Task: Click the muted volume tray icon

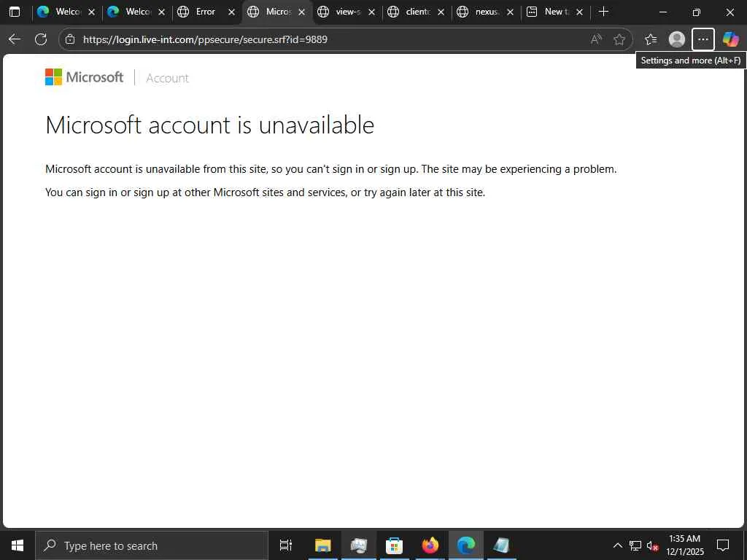Action: pos(652,545)
